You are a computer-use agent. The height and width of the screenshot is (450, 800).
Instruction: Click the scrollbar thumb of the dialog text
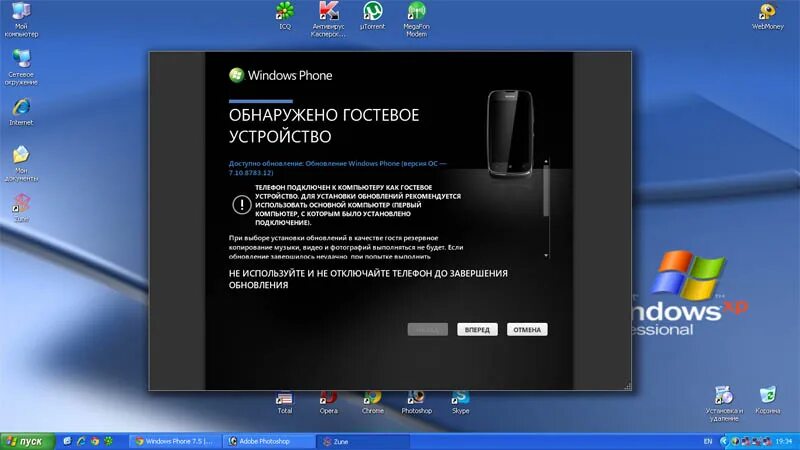pos(546,190)
